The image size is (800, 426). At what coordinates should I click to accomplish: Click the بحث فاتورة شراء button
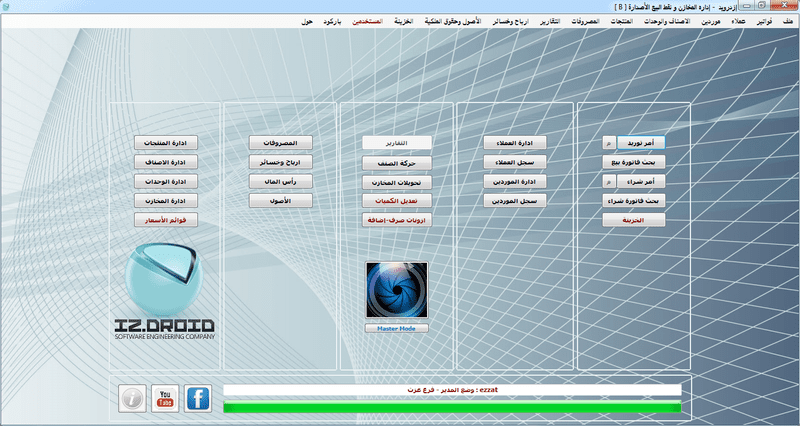(634, 201)
